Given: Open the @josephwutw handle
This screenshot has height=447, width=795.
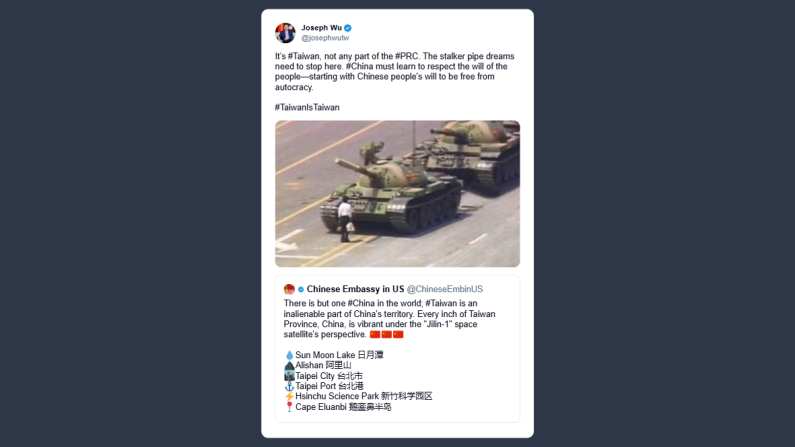Looking at the screenshot, I should pos(325,38).
